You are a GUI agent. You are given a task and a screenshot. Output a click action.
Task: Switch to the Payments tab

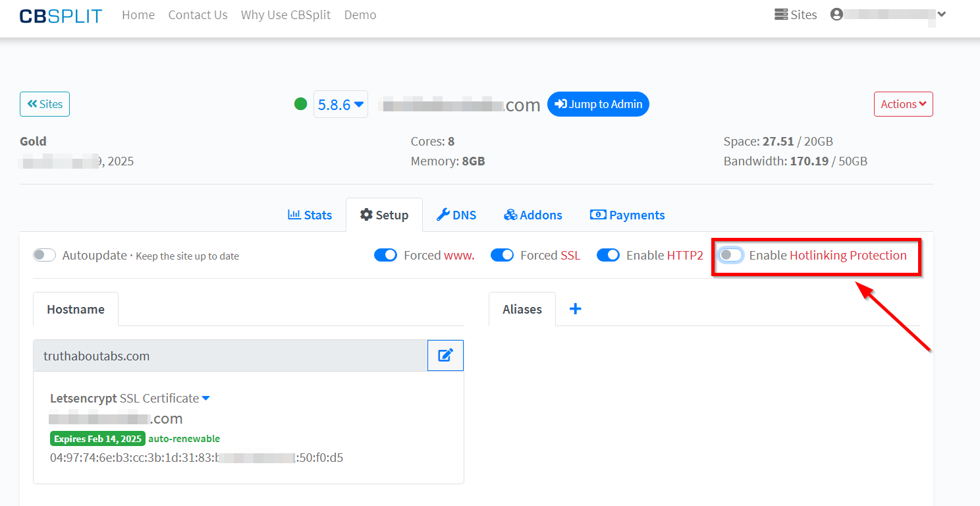pyautogui.click(x=627, y=215)
